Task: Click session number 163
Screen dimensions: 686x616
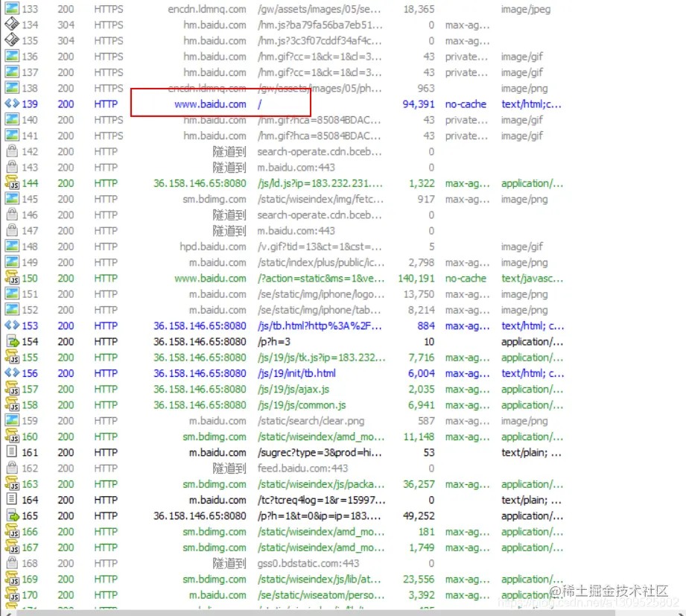Action: click(30, 484)
